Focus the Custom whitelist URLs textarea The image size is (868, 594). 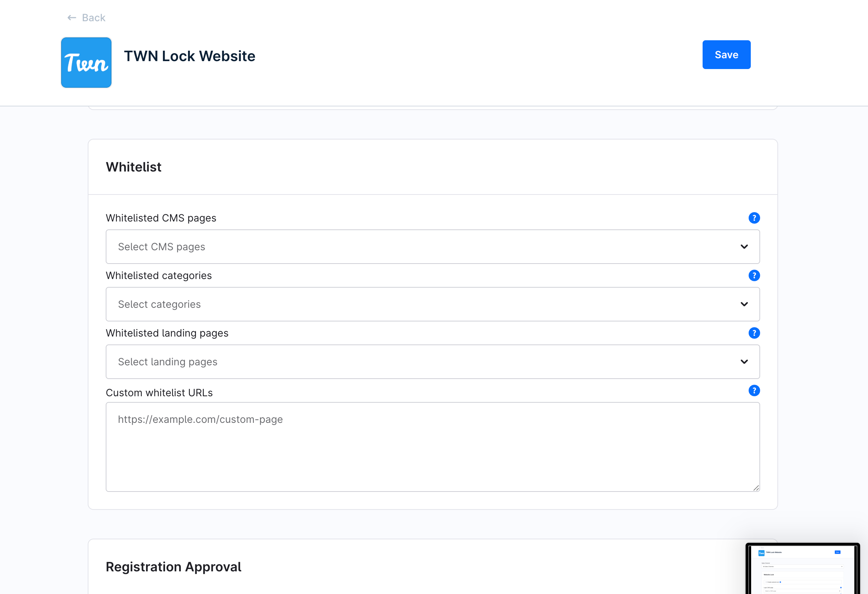pyautogui.click(x=433, y=447)
